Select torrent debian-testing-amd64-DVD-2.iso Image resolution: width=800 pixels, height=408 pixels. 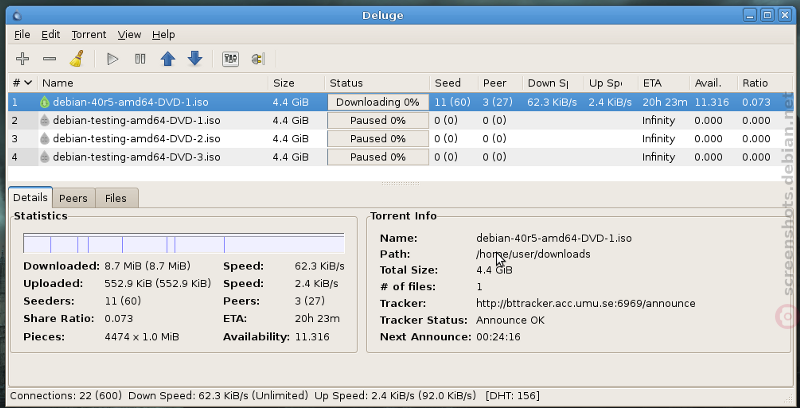(x=399, y=139)
